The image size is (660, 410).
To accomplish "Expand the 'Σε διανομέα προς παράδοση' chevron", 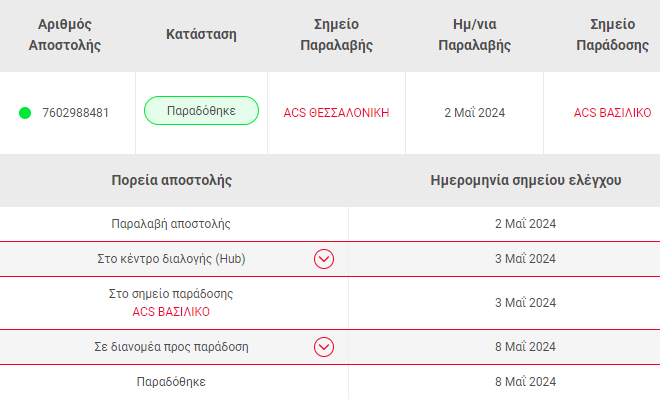I will (324, 347).
